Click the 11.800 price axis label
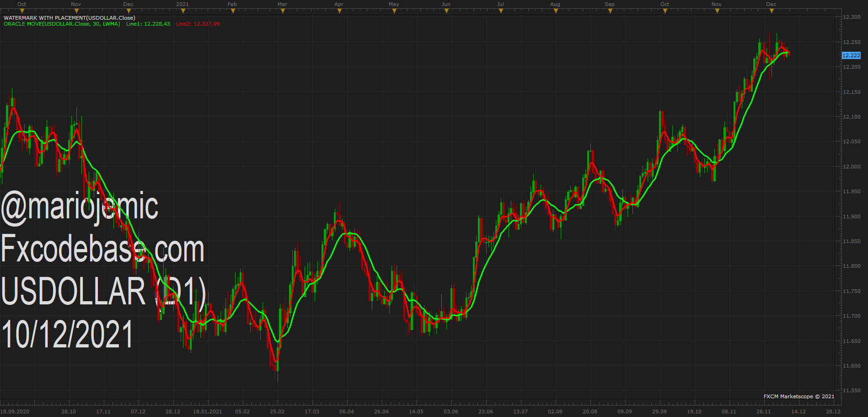 852,266
